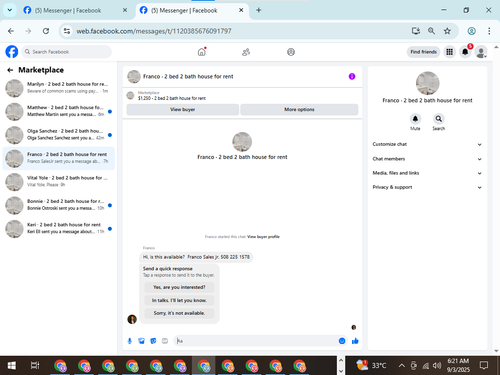Open Keri's conversation
The height and width of the screenshot is (375, 500).
(58, 229)
